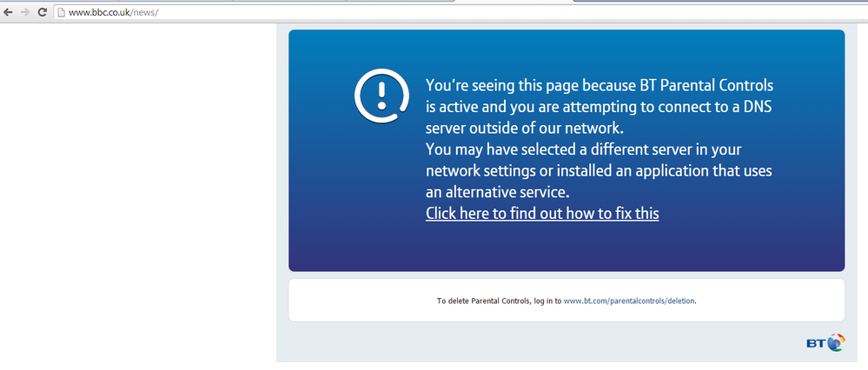This screenshot has width=868, height=370.
Task: Click 'server outside of our network.' text
Action: pyautogui.click(x=524, y=129)
